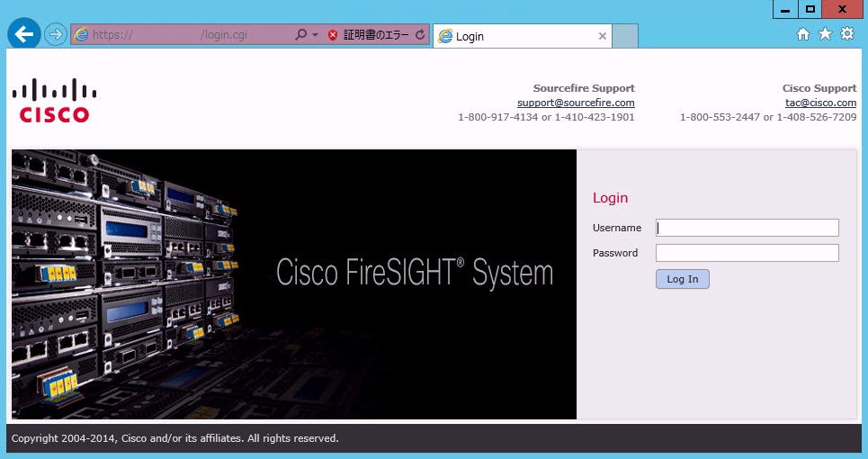Open the address bar dropdown arrow
Viewport: 868px width, 459px height.
[315, 35]
